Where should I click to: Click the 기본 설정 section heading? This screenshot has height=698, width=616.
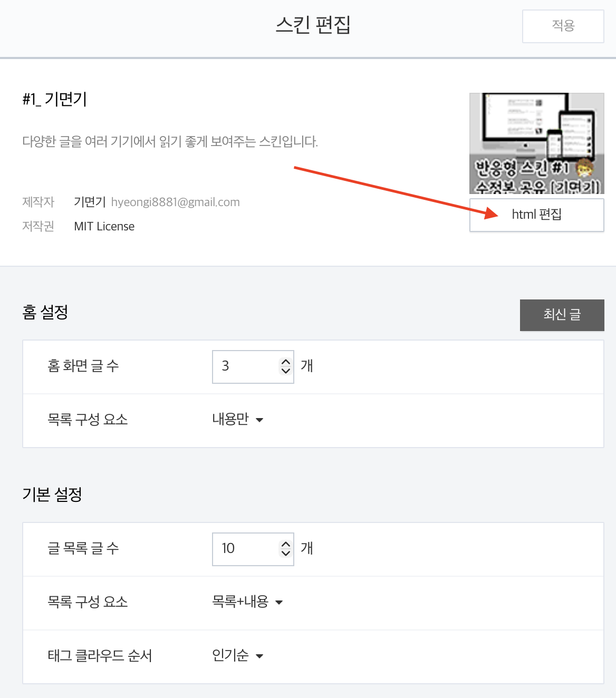click(x=52, y=495)
